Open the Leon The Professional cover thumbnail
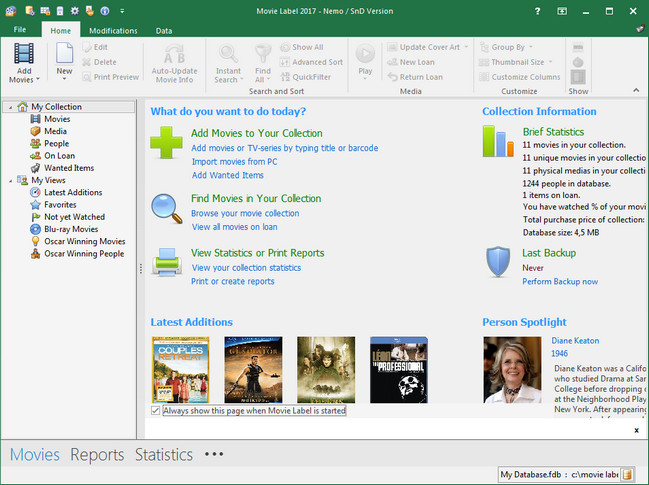Image resolution: width=649 pixels, height=485 pixels. coord(399,370)
